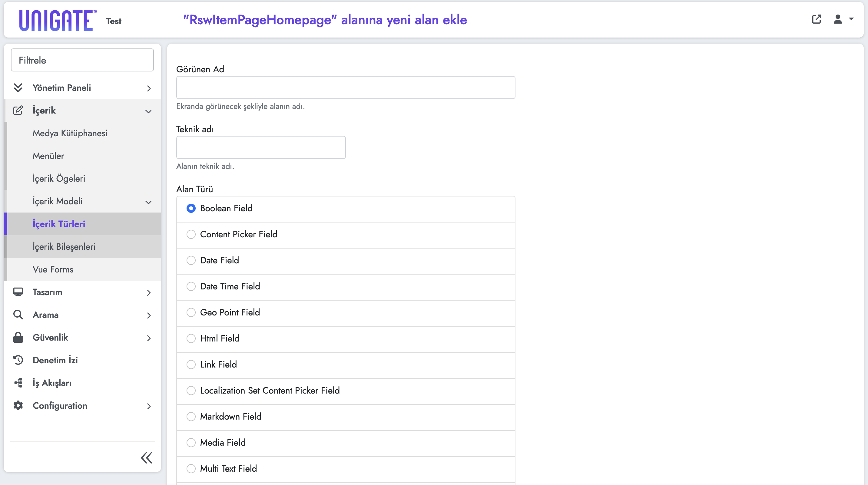
Task: Click the İçerik Modeli label
Action: pyautogui.click(x=58, y=201)
